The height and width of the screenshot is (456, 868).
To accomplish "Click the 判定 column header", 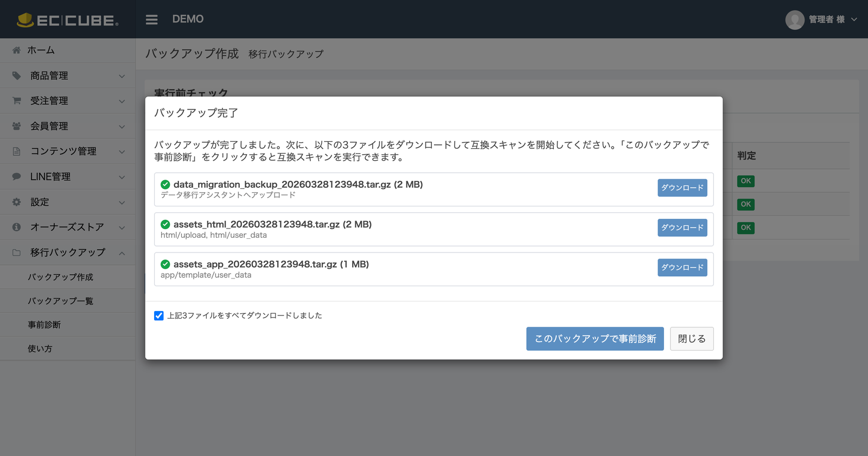I will [746, 156].
